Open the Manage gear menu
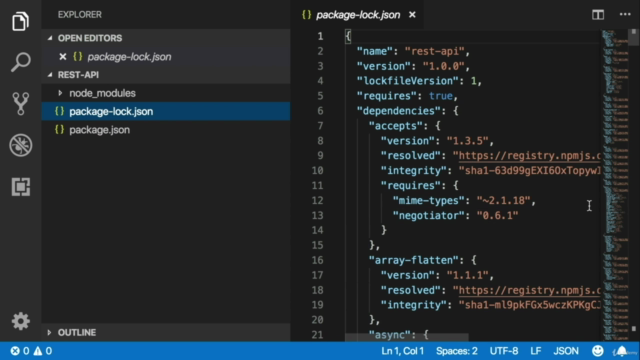The width and height of the screenshot is (640, 360). (20, 322)
